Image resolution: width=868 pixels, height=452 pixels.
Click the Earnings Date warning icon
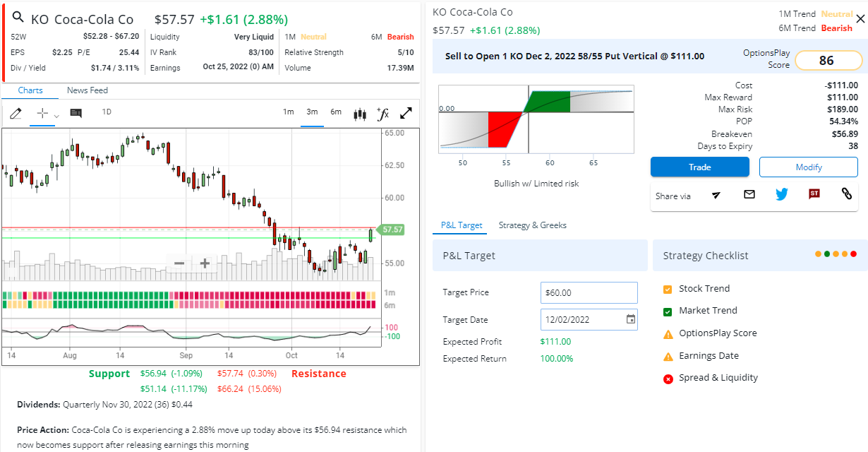668,356
